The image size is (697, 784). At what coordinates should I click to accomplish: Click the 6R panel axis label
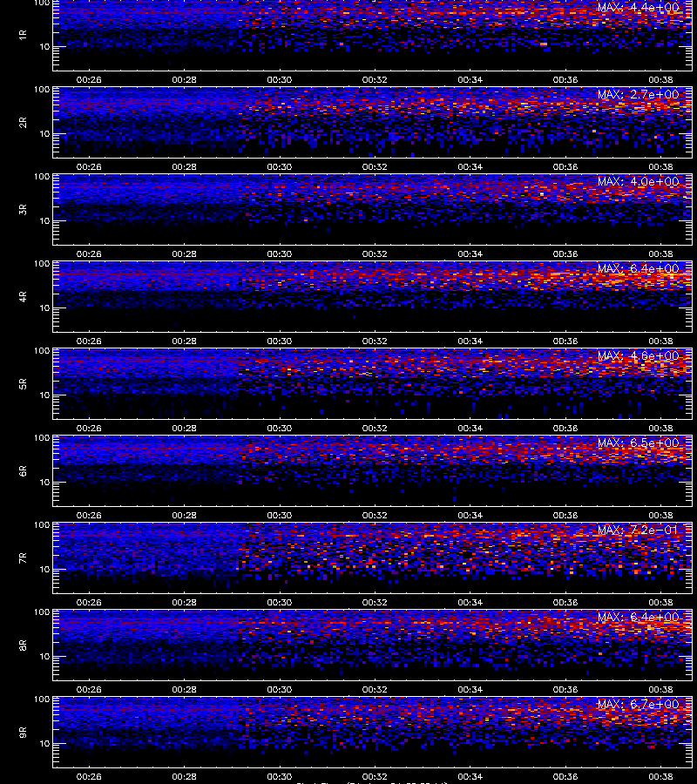[23, 471]
